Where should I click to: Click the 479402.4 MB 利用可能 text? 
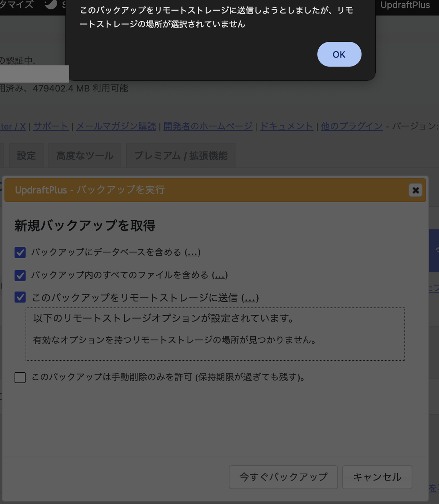pyautogui.click(x=80, y=88)
